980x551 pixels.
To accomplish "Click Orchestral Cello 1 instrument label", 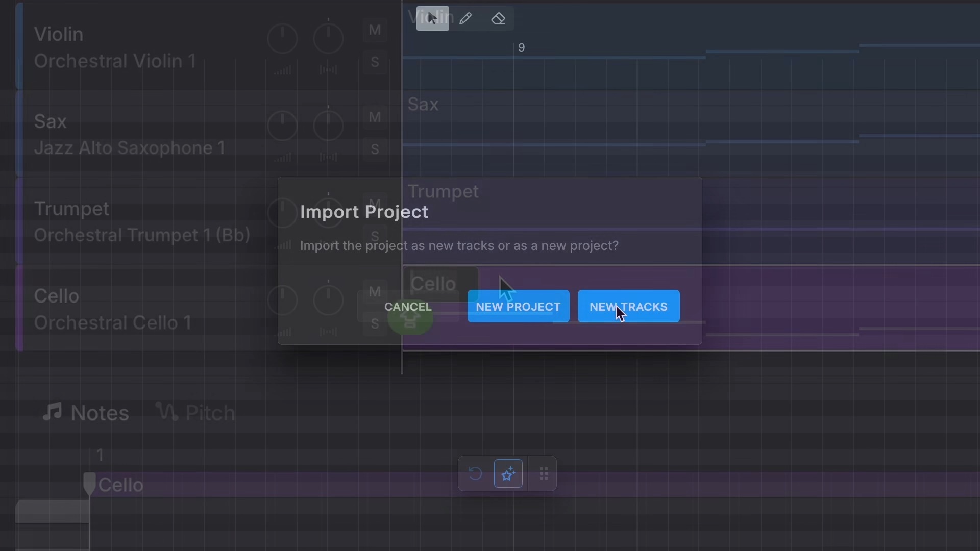I will coord(113,322).
